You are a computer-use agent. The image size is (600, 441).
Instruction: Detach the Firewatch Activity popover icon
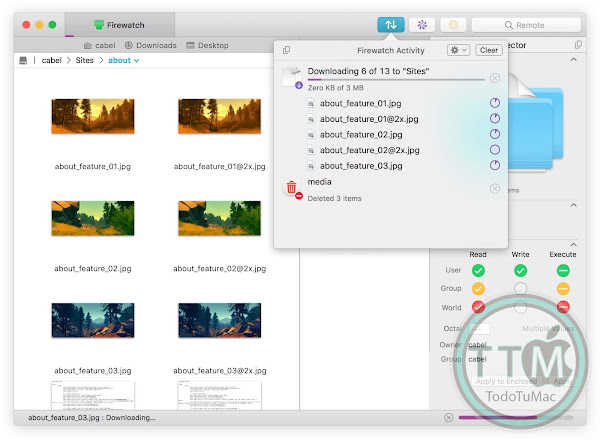pyautogui.click(x=286, y=50)
